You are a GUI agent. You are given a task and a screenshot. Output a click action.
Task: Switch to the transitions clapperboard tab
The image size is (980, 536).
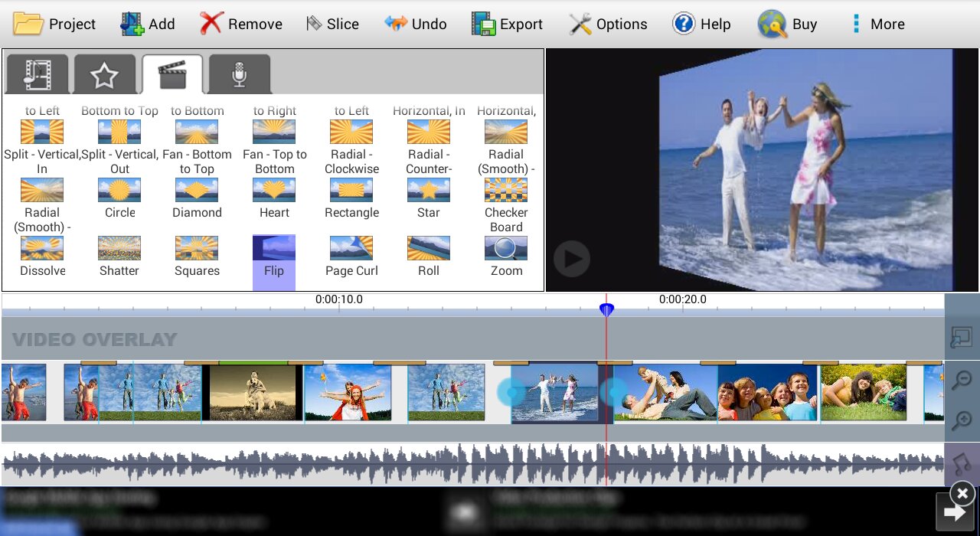(x=172, y=74)
